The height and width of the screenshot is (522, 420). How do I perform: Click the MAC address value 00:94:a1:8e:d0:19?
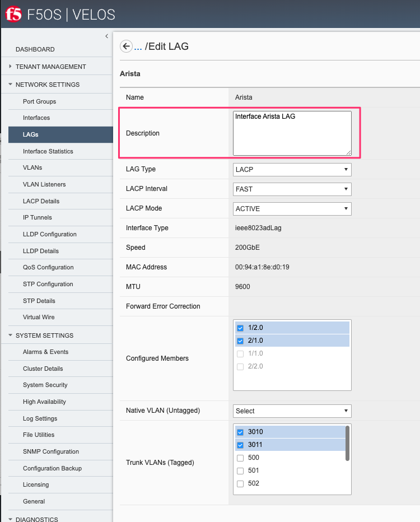[262, 267]
